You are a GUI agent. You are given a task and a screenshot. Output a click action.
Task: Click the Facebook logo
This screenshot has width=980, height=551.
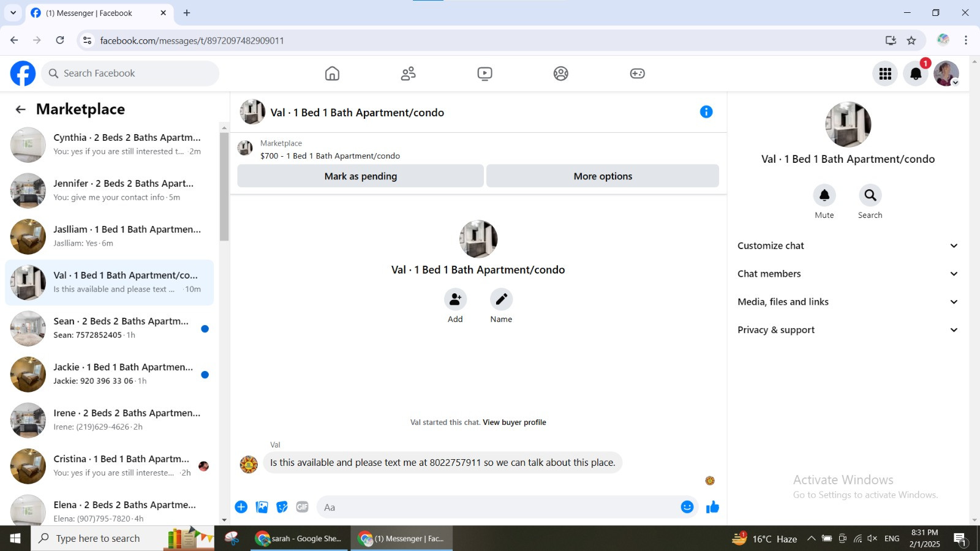point(23,73)
